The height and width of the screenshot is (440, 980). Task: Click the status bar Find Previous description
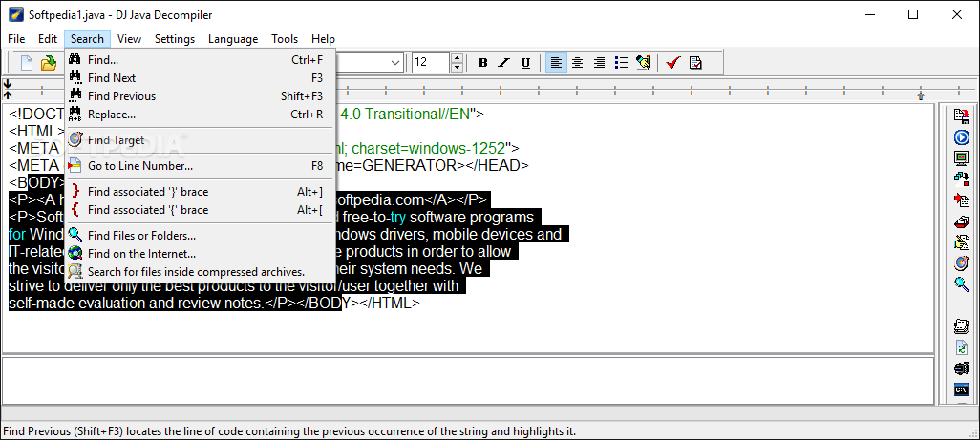(289, 431)
